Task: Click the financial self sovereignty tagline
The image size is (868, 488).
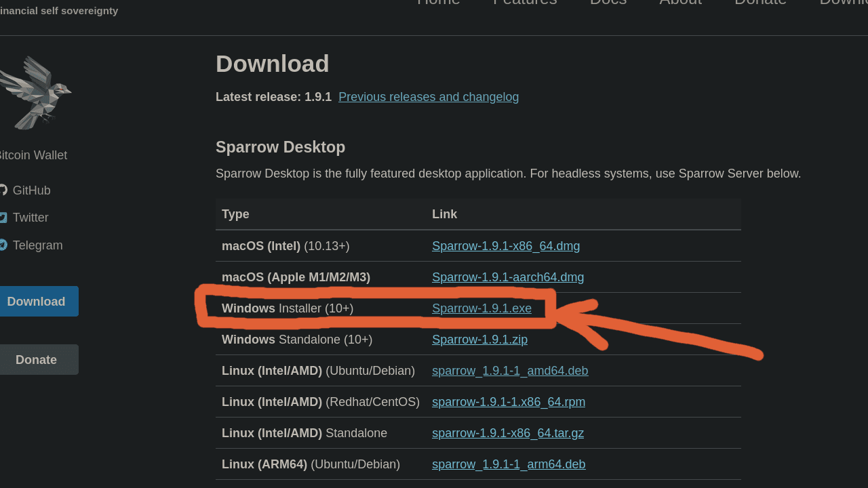Action: [59, 11]
